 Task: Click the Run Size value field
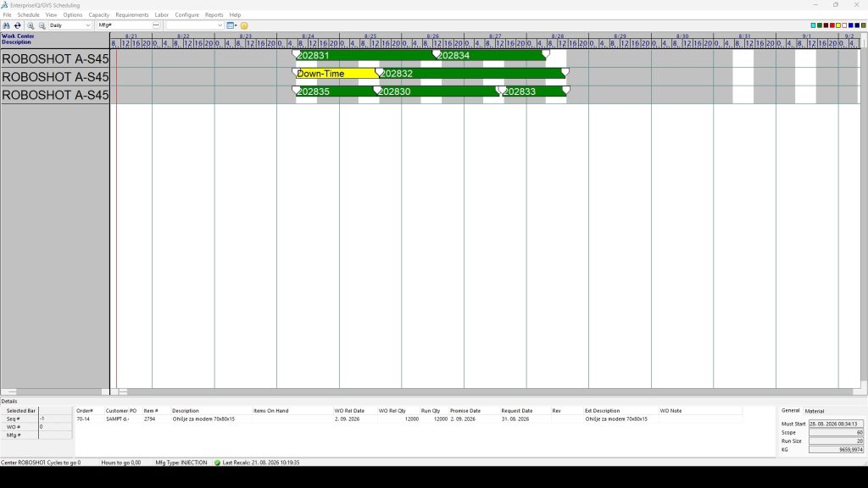point(836,441)
